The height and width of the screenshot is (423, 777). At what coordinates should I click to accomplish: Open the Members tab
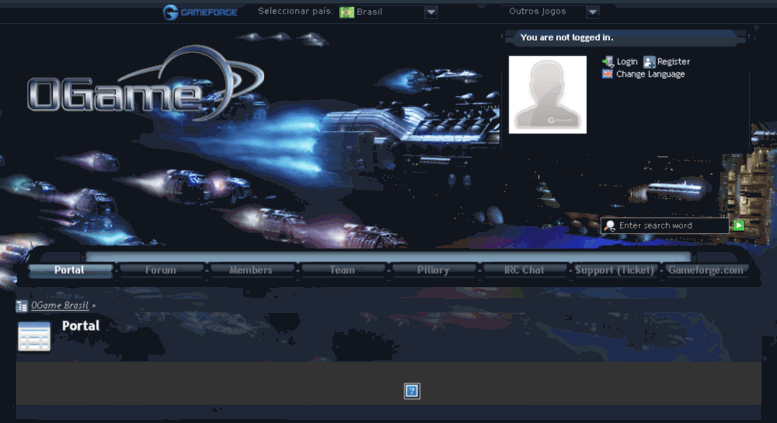point(251,270)
